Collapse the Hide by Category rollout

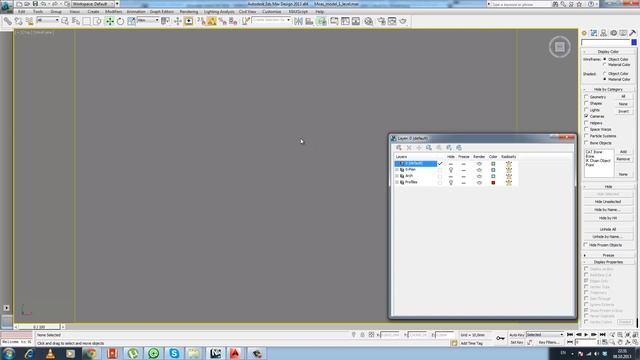608,89
